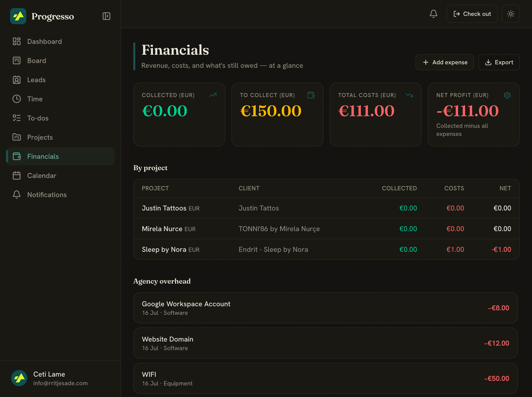Click the -€50.00 expense amount
The image size is (532, 397).
tap(496, 378)
